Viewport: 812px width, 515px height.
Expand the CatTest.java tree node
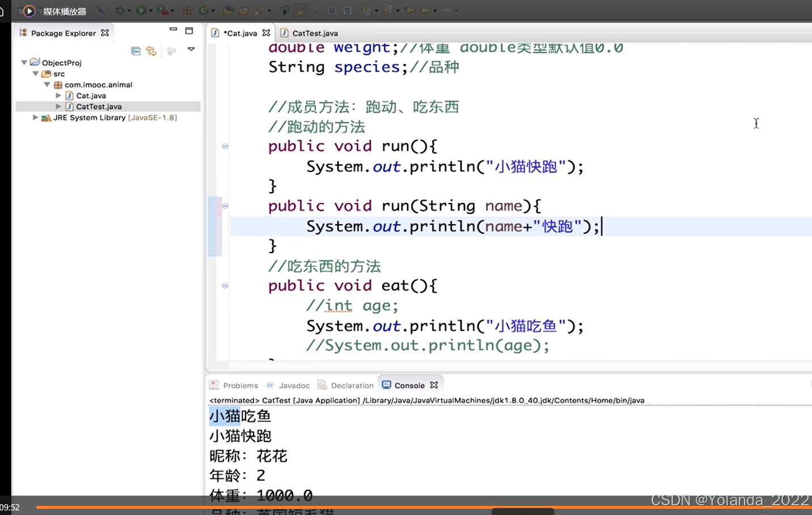(x=58, y=106)
